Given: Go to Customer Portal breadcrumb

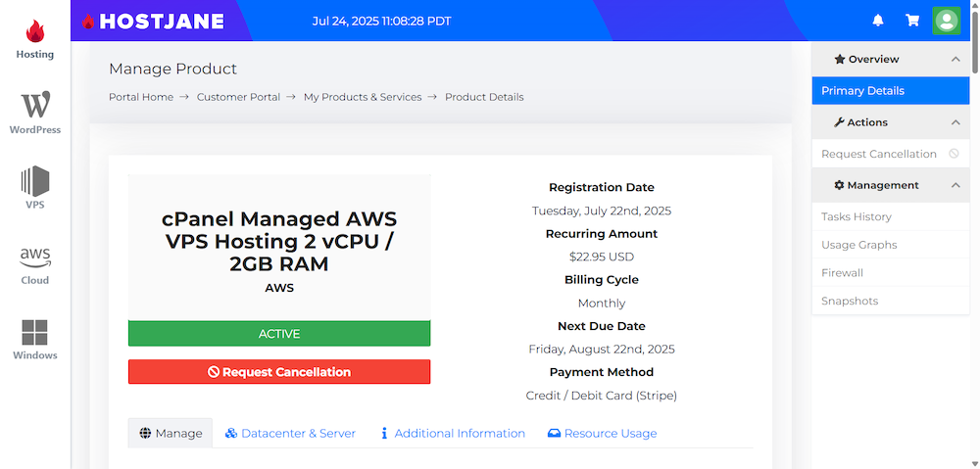Looking at the screenshot, I should tap(238, 97).
